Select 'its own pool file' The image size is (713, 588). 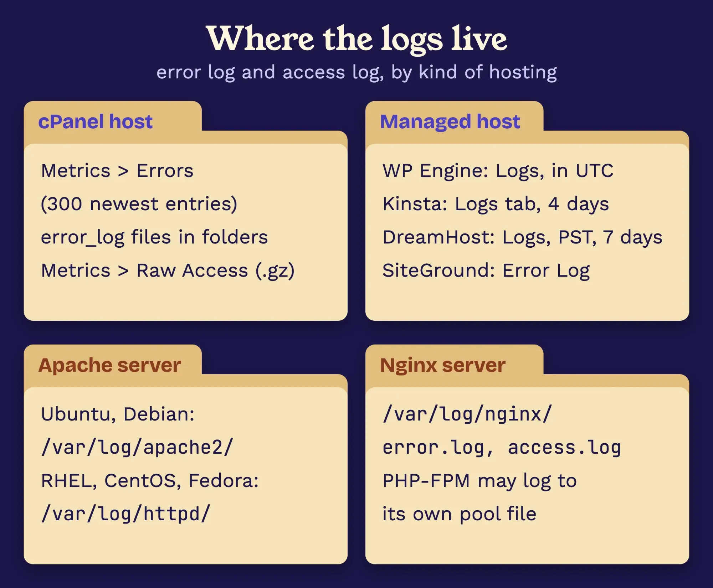[460, 515]
